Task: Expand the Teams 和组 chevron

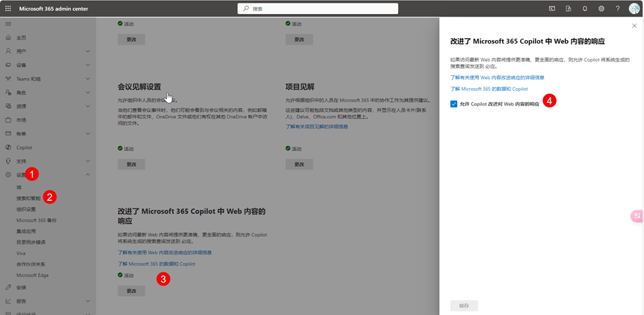Action: coord(88,79)
